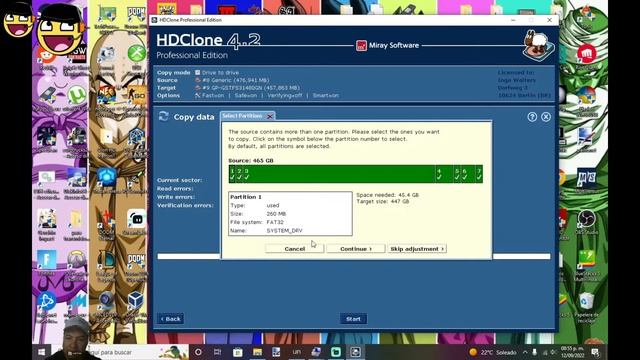
Task: Click the Smart=on option
Action: (326, 96)
